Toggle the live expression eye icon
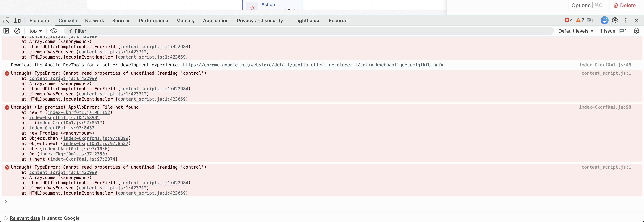 54,31
